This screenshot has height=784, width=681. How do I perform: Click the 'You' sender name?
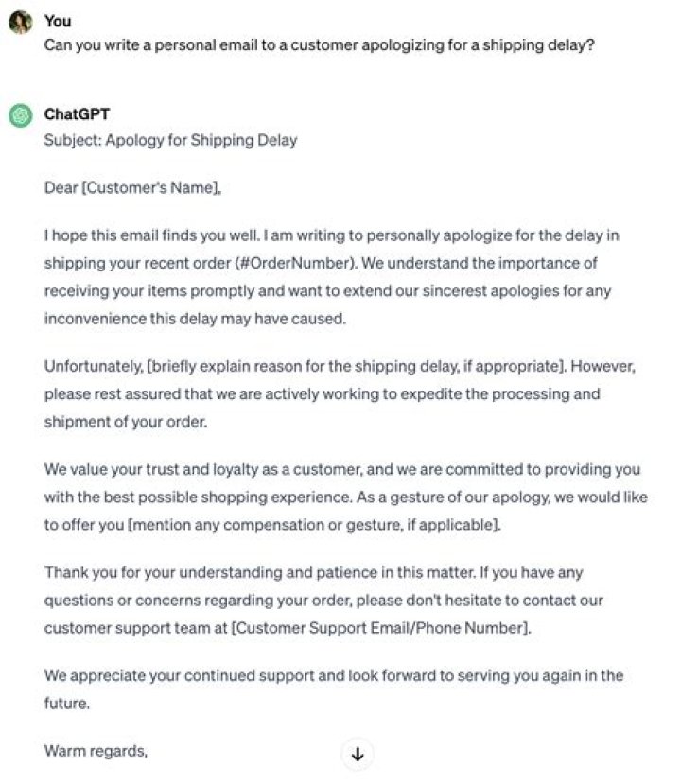click(58, 21)
